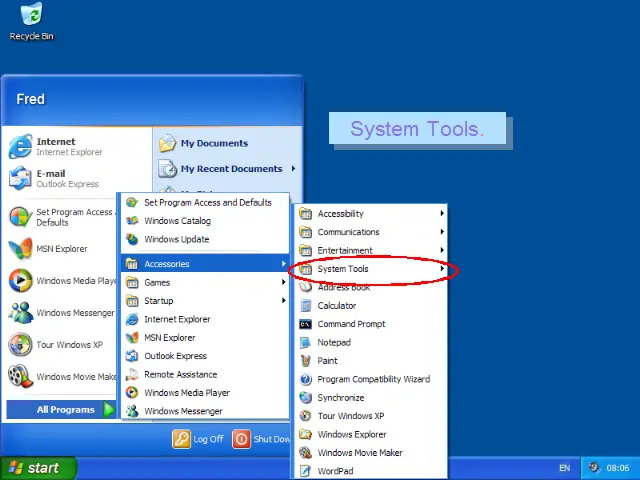Open Games folder in All Programs

(205, 282)
